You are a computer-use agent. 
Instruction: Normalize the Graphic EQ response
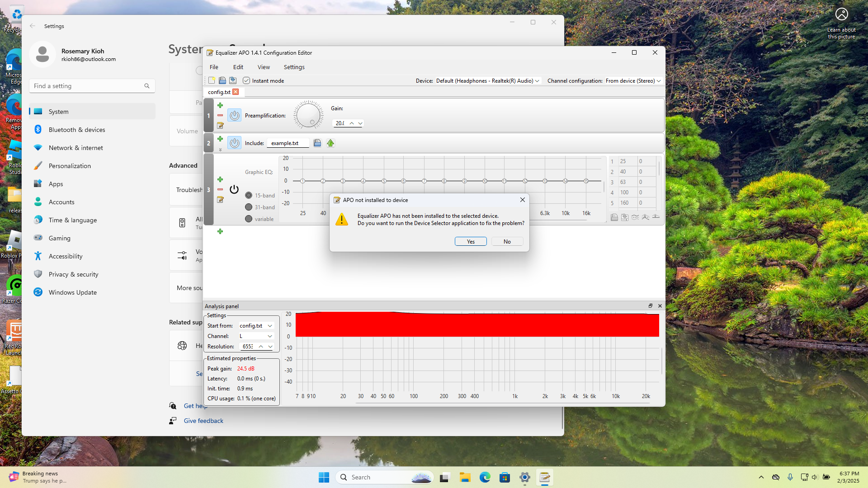[x=646, y=217]
